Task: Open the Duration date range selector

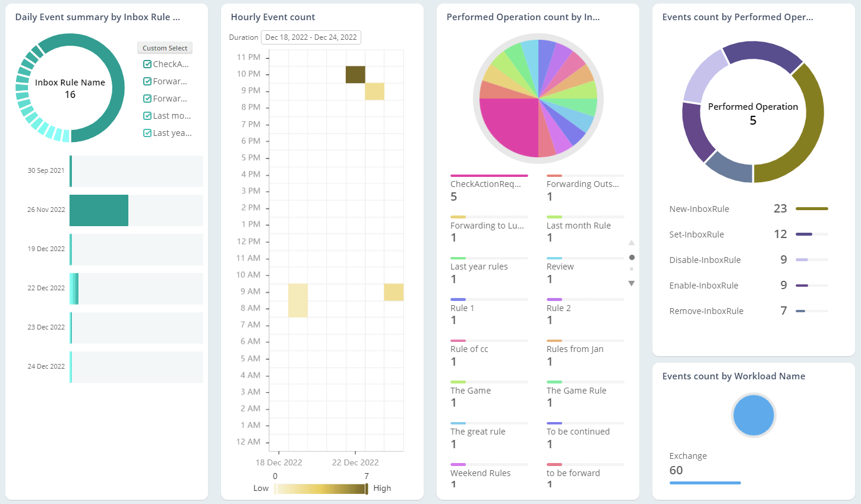Action: [x=311, y=37]
